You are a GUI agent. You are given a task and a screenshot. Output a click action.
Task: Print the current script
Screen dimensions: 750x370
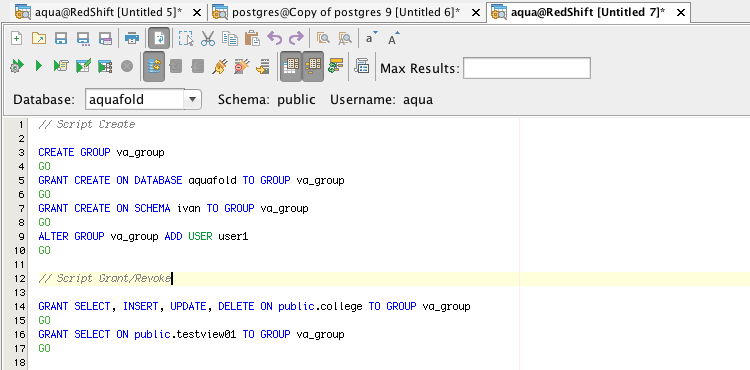coord(132,39)
